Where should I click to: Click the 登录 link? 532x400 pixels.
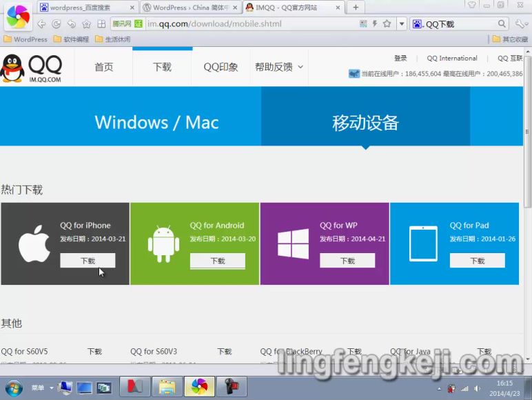click(400, 58)
